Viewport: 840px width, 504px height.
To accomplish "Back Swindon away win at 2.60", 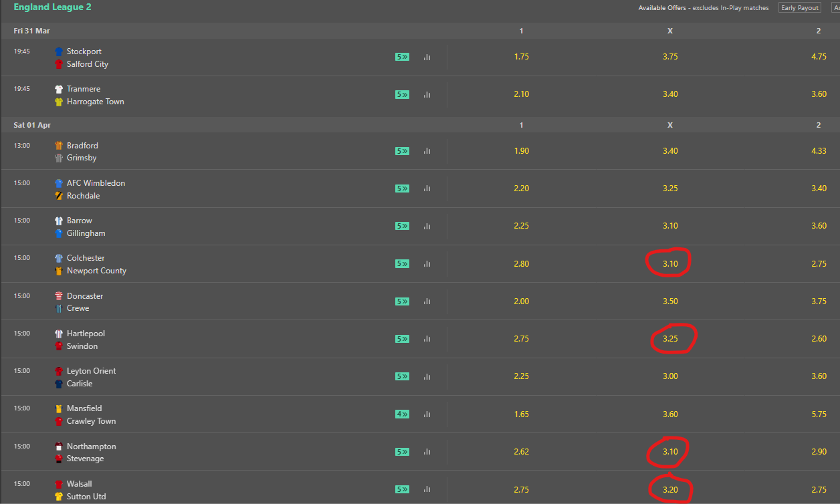I will [x=819, y=339].
